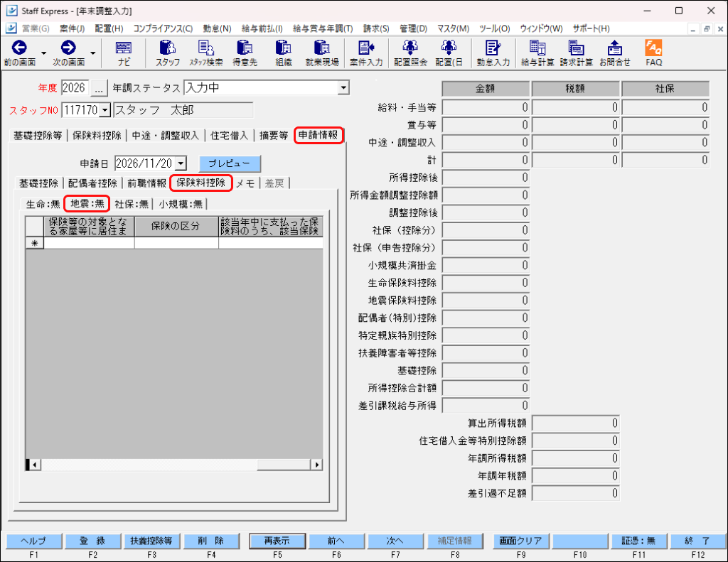Toggle the 証憑：無 button
This screenshot has height=562, width=728.
point(638,541)
